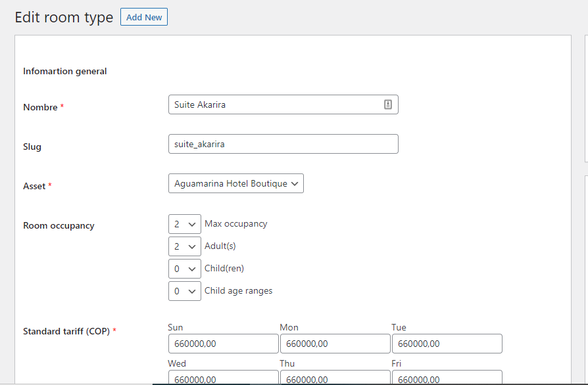
Task: Click the Standard tariff (COP) label
Action: click(67, 330)
